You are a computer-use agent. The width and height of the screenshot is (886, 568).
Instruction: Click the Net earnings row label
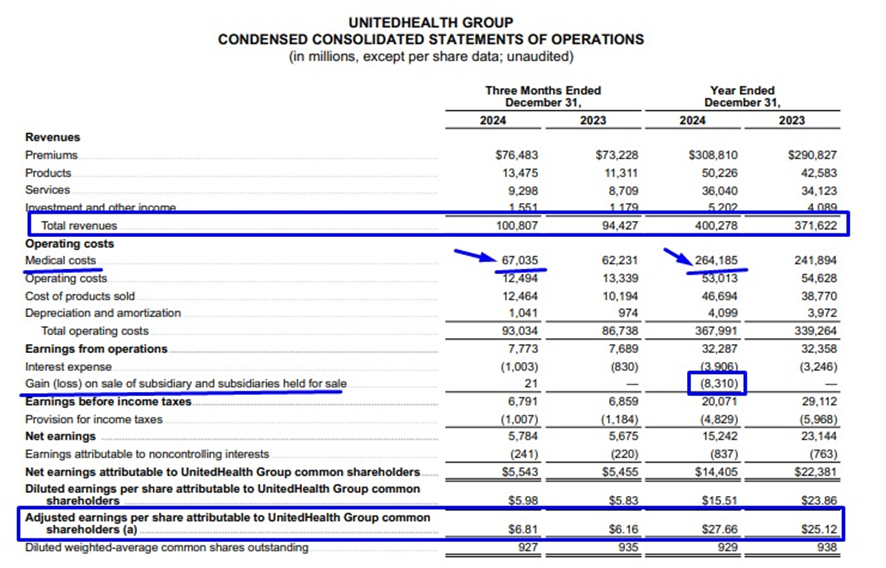(60, 436)
